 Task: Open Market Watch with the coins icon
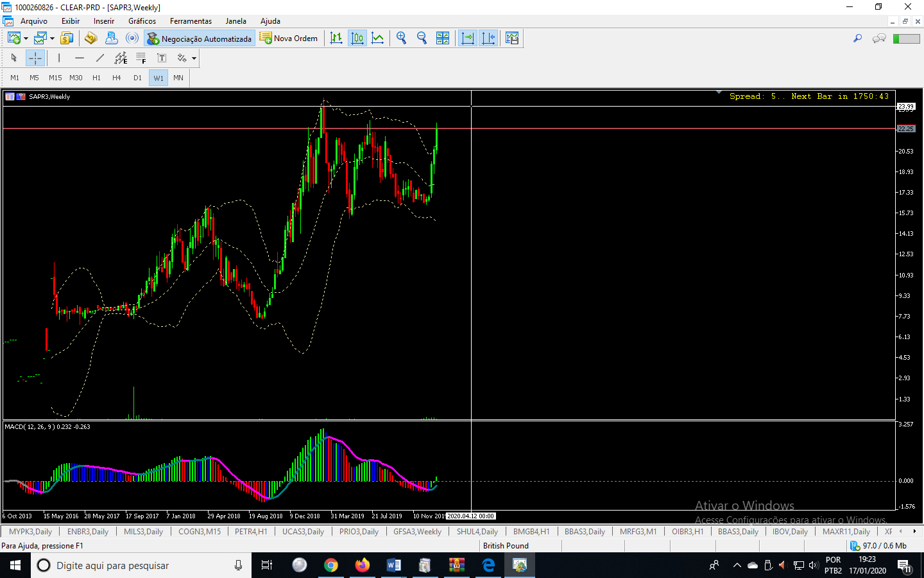tap(67, 39)
